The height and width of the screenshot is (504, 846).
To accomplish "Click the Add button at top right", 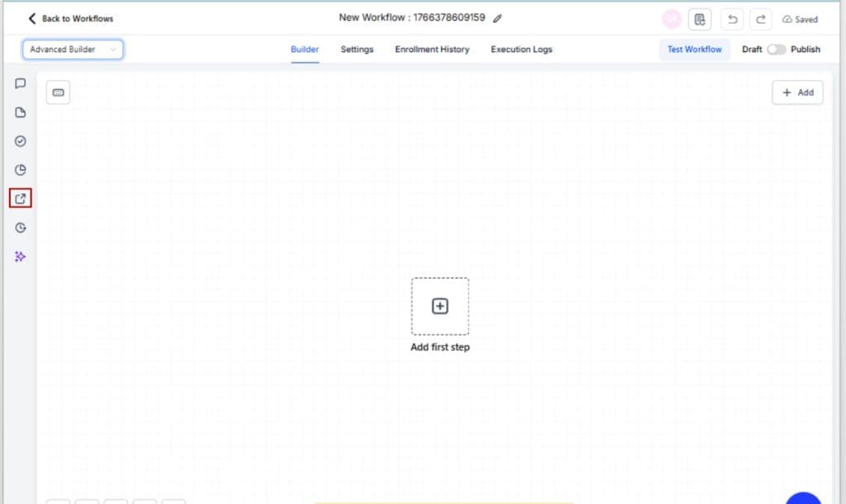I will (x=796, y=92).
